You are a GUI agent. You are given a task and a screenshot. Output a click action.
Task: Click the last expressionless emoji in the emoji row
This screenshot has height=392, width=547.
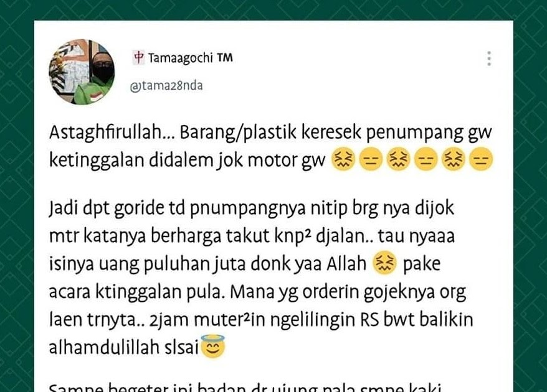point(482,159)
